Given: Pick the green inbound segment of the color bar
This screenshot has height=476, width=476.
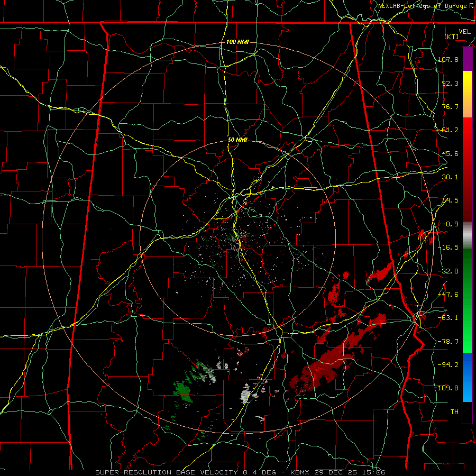Looking at the screenshot, I should pyautogui.click(x=467, y=300).
